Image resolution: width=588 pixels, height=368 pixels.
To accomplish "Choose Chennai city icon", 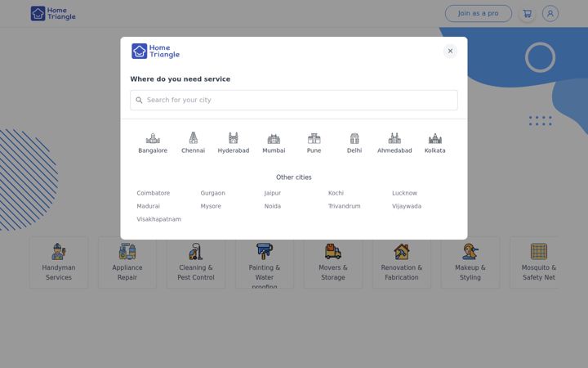I will (193, 138).
